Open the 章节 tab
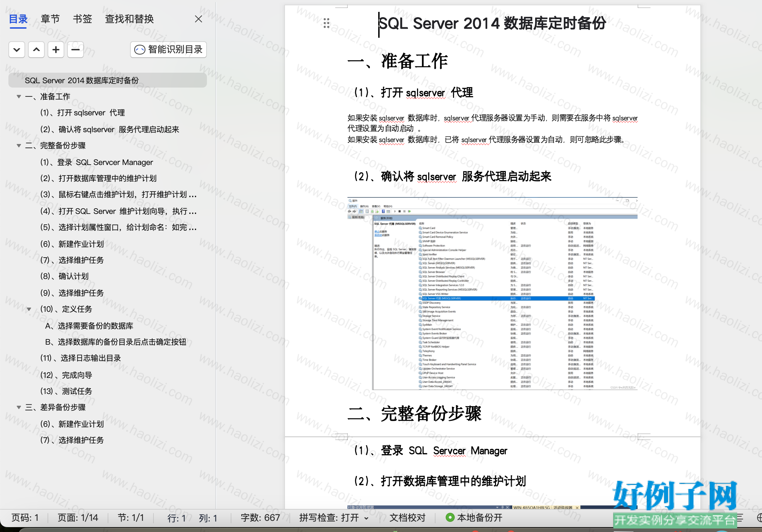 click(x=50, y=19)
